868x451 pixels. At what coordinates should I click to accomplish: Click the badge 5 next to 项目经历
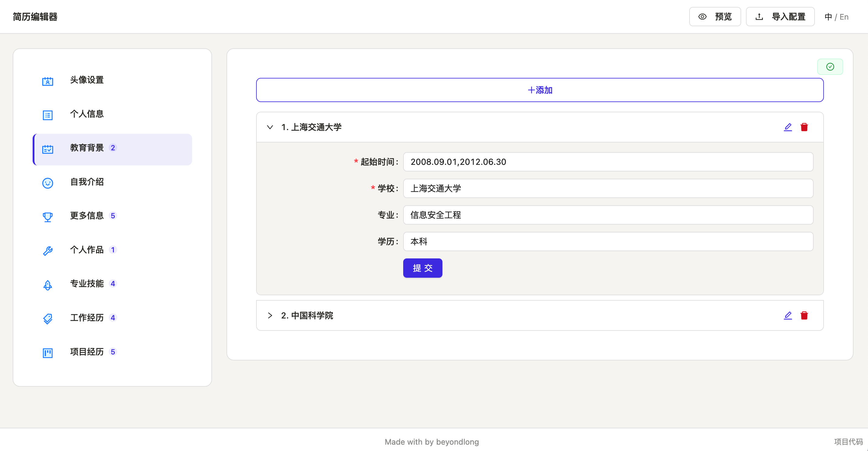pos(113,352)
